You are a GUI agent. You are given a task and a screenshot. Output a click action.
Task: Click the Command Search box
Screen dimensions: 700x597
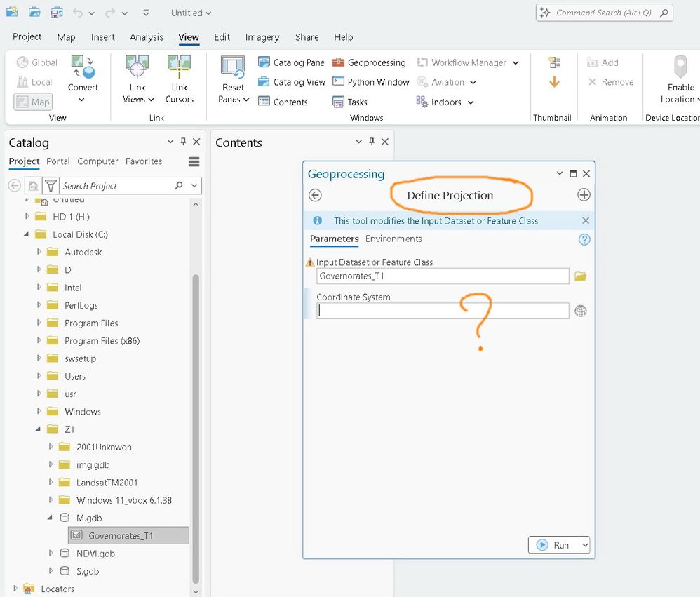click(x=604, y=13)
